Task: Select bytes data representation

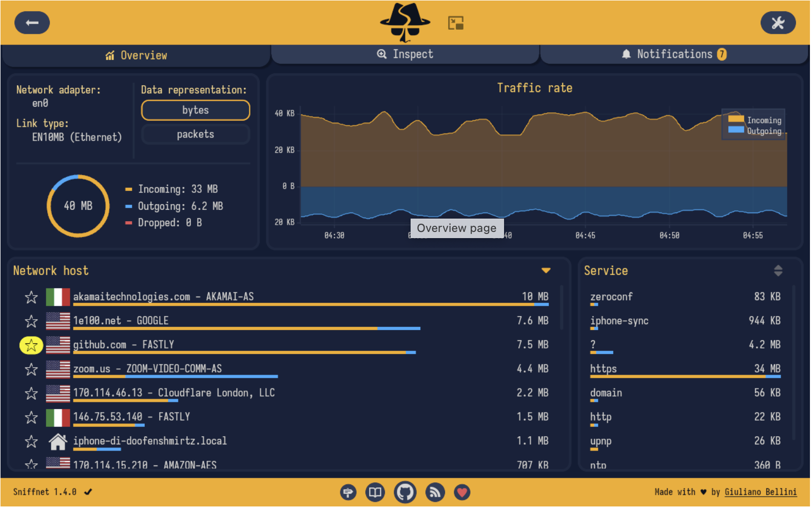Action: coord(195,110)
